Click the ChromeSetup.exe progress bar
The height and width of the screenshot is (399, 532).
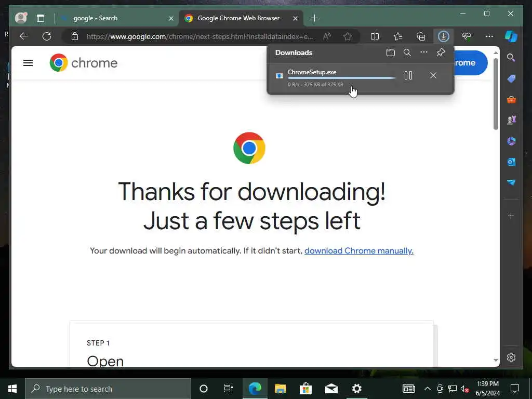pos(341,78)
